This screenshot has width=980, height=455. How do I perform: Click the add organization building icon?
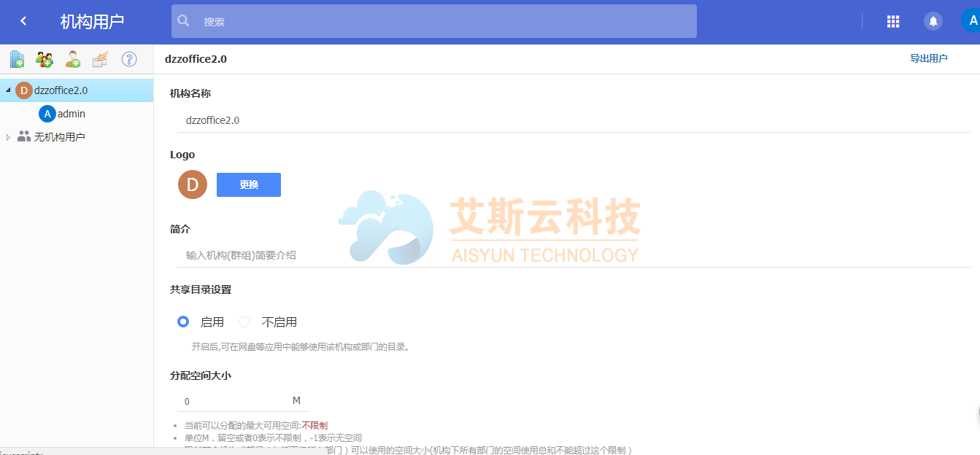17,59
